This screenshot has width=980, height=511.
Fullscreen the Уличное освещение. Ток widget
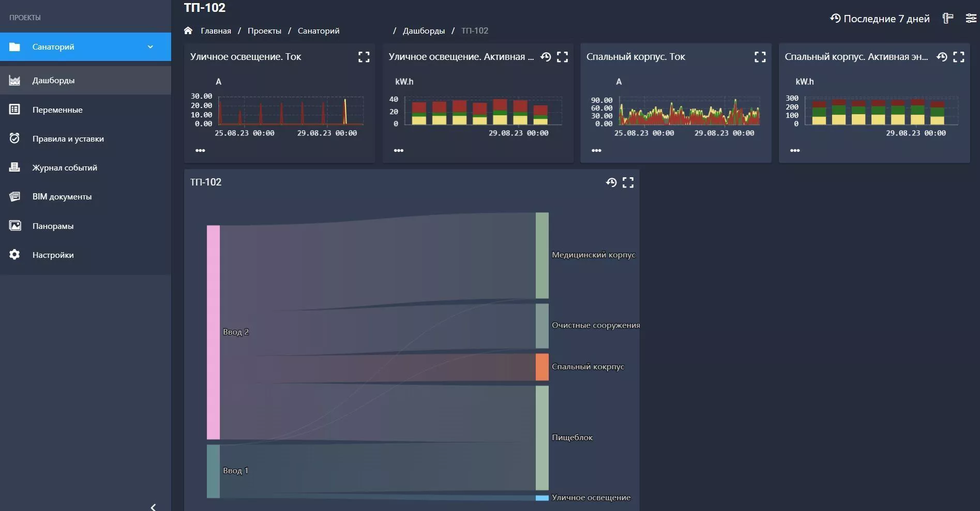[364, 57]
